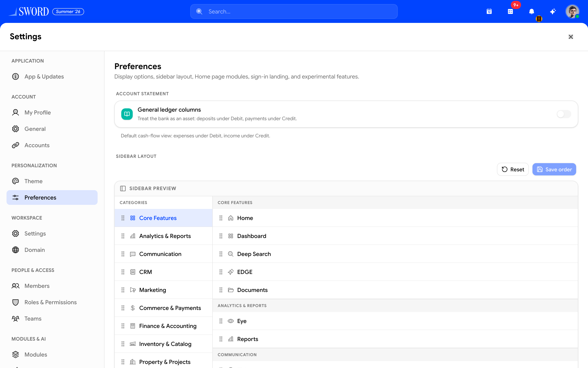Select Marketing category
This screenshot has width=588, height=368.
(164, 290)
